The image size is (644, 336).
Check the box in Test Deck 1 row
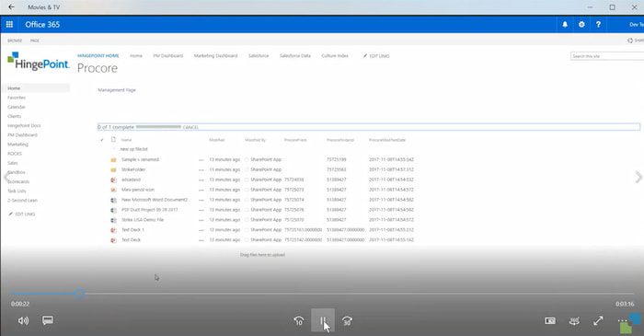pos(247,230)
